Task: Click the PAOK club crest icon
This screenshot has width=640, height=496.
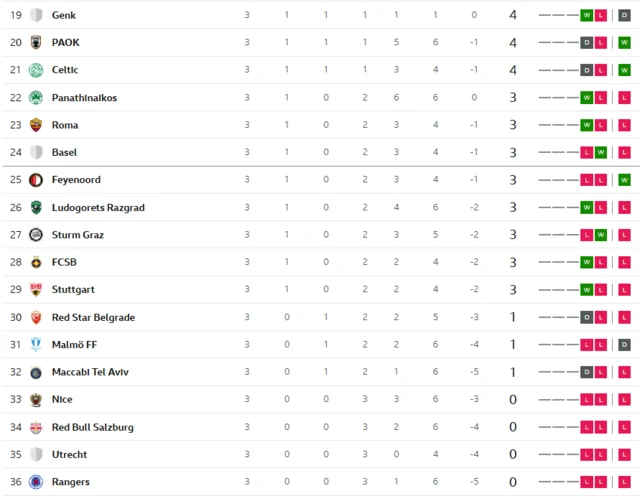Action: click(36, 43)
